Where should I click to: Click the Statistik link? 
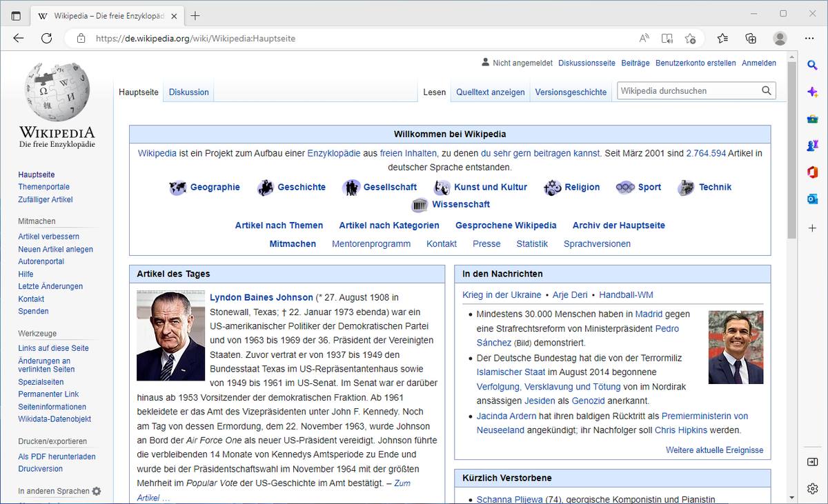click(x=532, y=243)
